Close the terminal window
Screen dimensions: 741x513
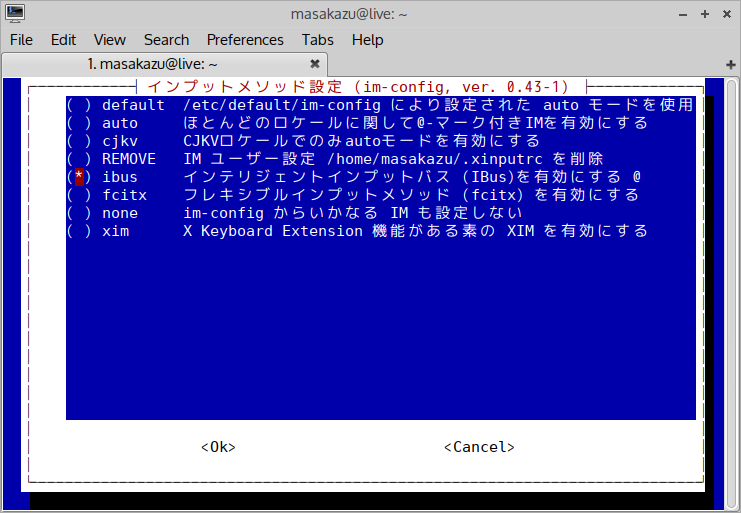tap(727, 14)
